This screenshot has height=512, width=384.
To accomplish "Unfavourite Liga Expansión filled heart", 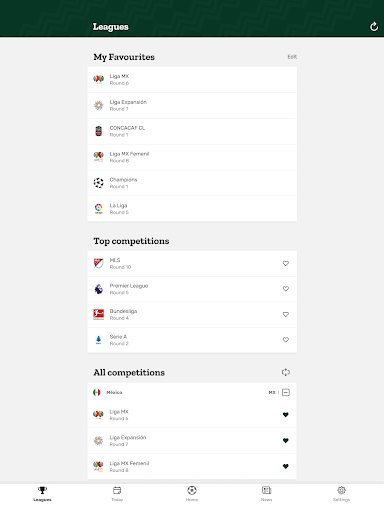I will click(x=286, y=440).
